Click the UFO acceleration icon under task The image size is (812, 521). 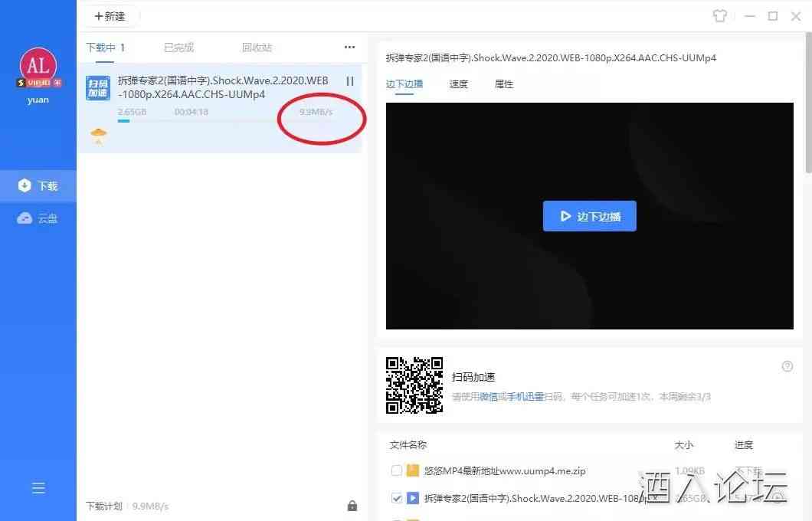(x=99, y=136)
